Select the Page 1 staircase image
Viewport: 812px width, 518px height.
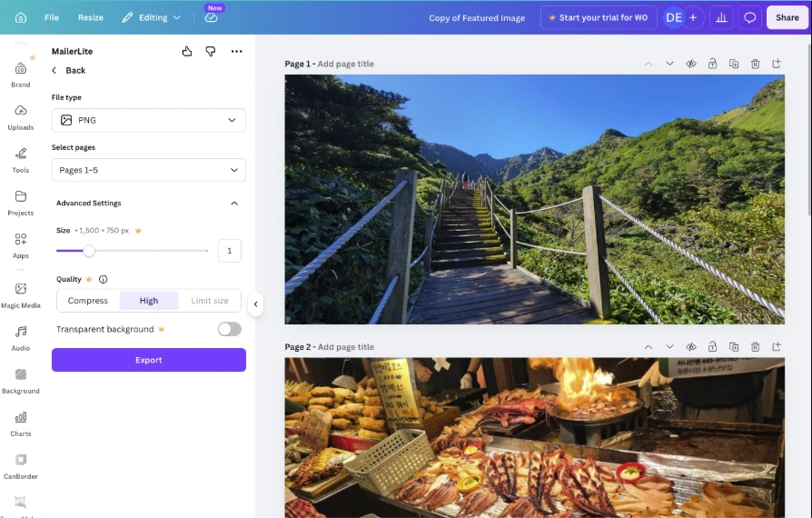coord(534,199)
